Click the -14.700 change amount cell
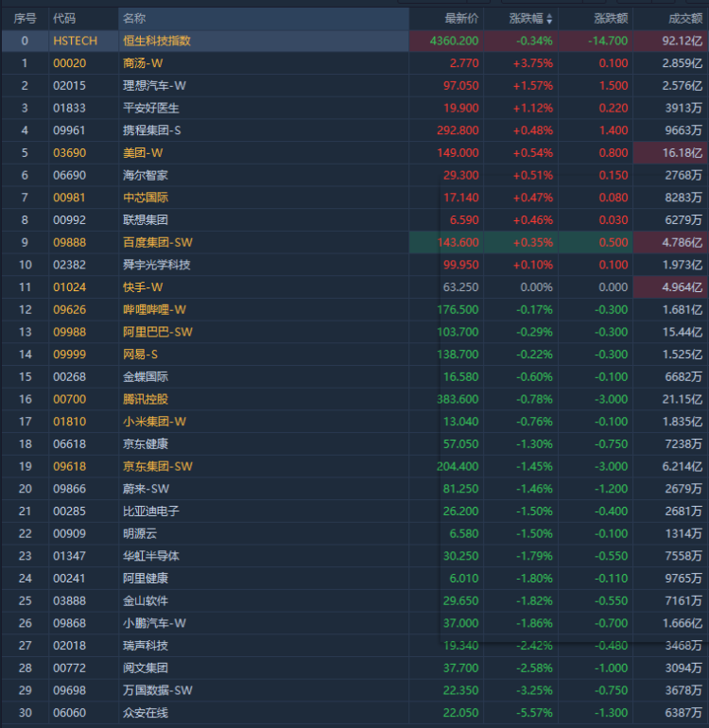This screenshot has width=709, height=728. coord(608,41)
